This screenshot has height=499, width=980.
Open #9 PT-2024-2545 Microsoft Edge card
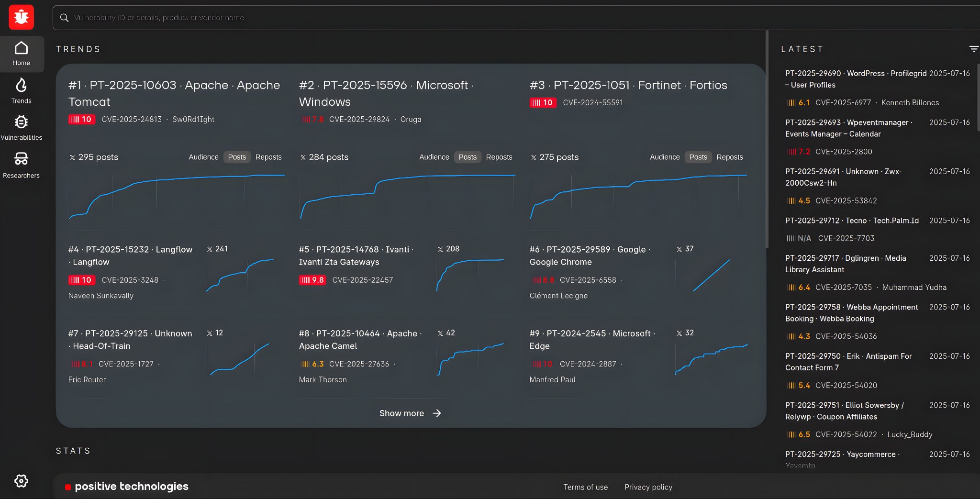[592, 340]
